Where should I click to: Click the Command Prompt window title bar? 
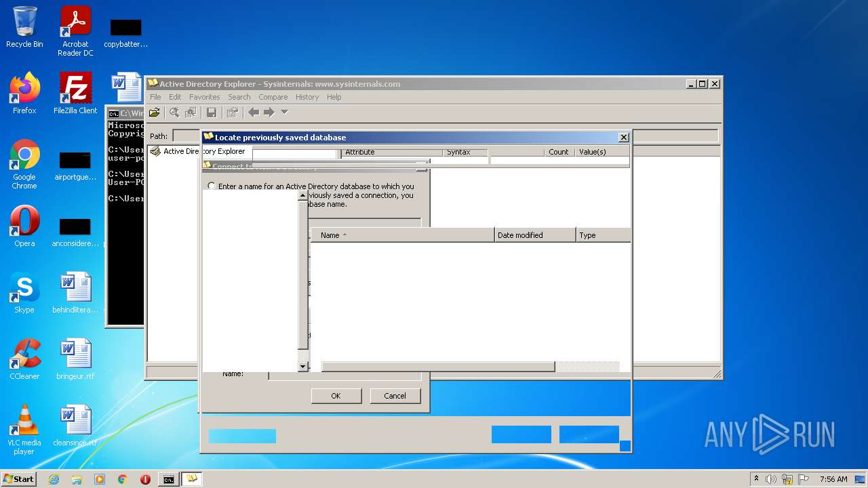click(x=125, y=113)
